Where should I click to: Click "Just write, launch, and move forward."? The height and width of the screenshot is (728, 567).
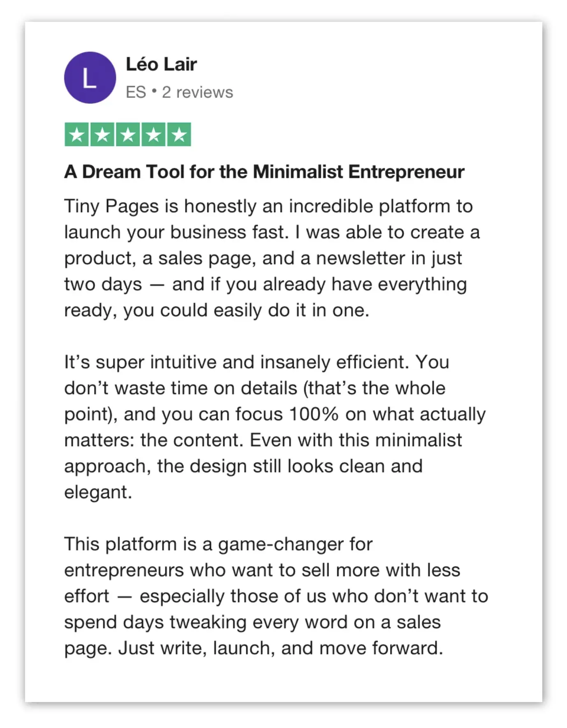point(280,648)
